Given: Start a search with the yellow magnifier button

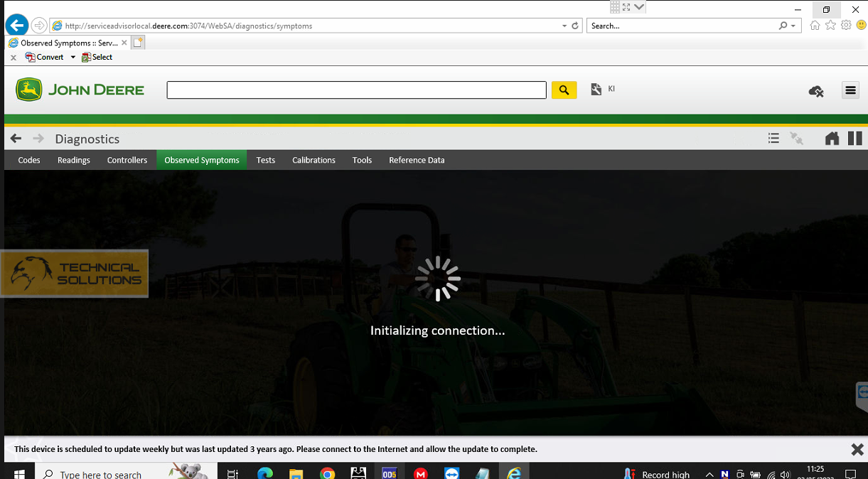Looking at the screenshot, I should (564, 90).
